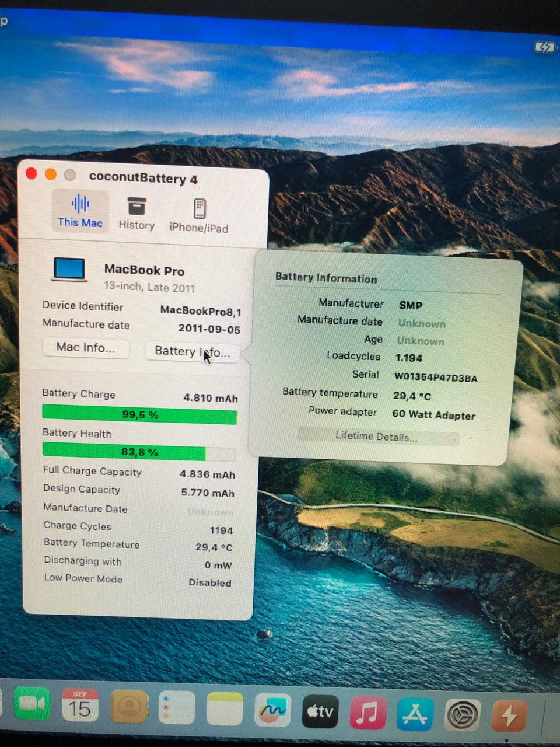
Task: Open the Notes app in Dock
Action: pos(225,710)
